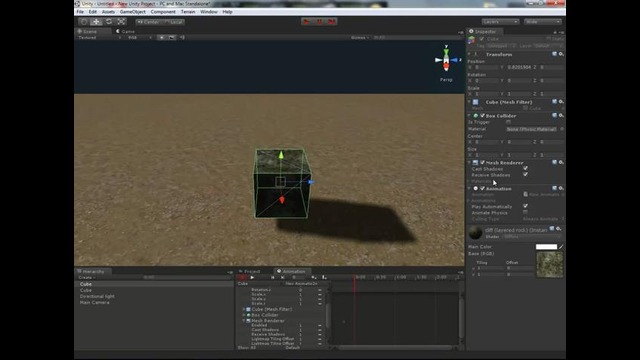This screenshot has width=640, height=360.
Task: Open the Gizmos dropdown
Action: [359, 38]
